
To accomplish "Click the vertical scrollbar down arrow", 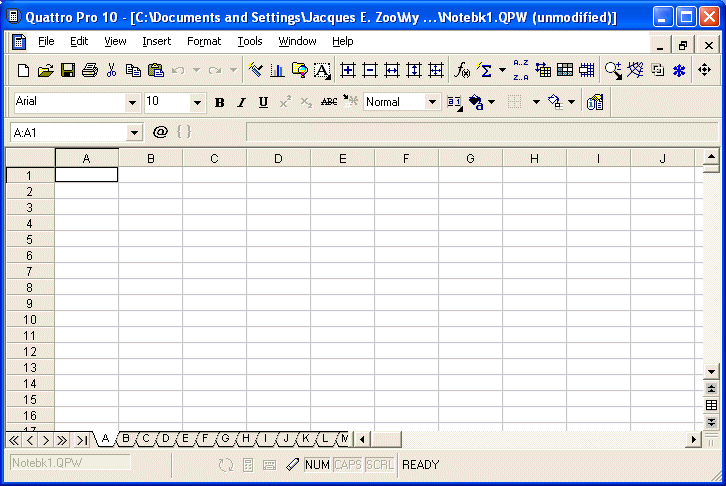I will (x=711, y=371).
